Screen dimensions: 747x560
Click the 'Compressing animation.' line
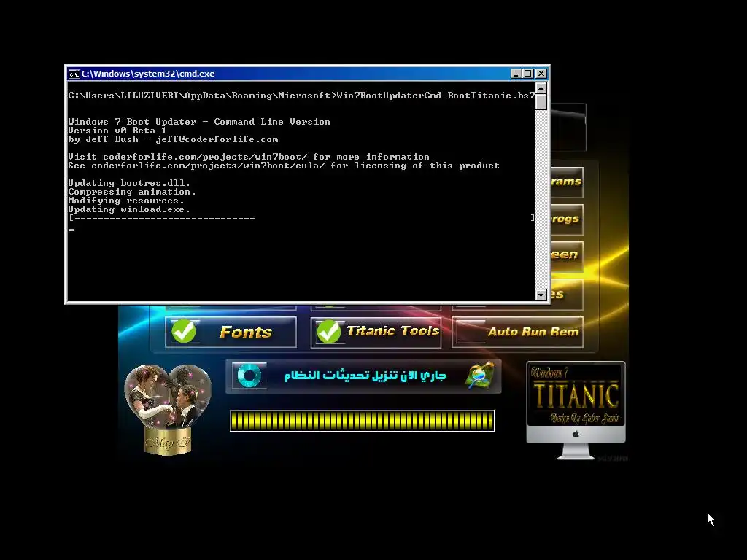click(132, 192)
